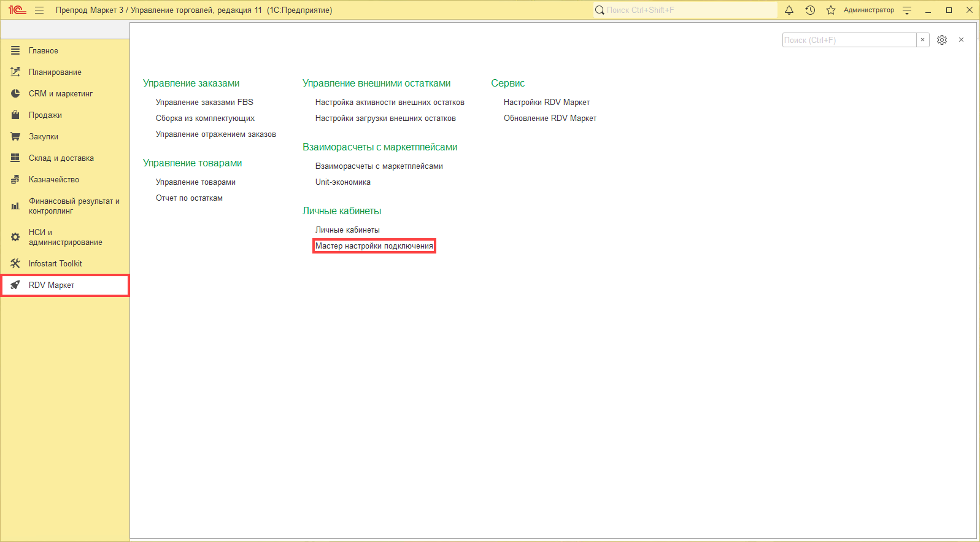The width and height of the screenshot is (980, 542).
Task: Open Управление товарами link
Action: click(x=196, y=182)
